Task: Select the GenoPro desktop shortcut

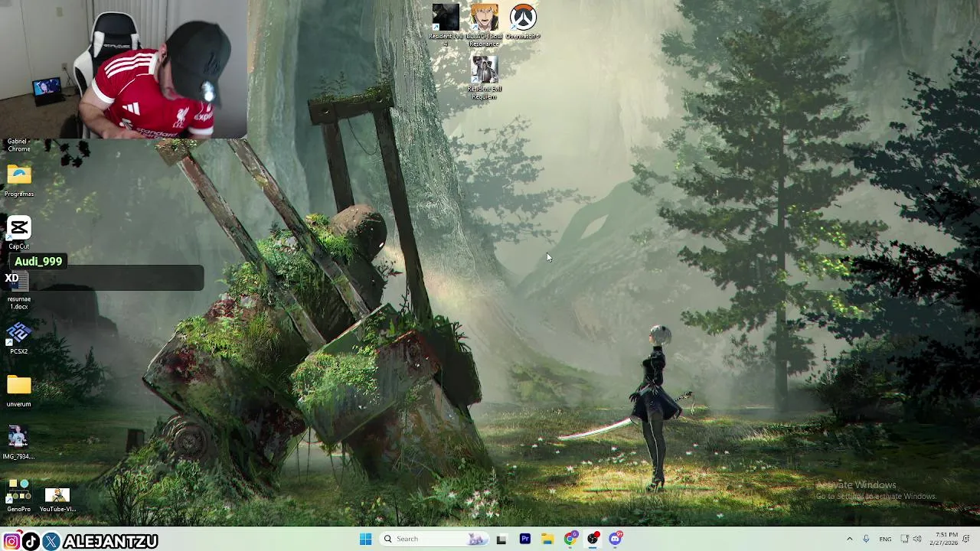Action: (x=19, y=496)
